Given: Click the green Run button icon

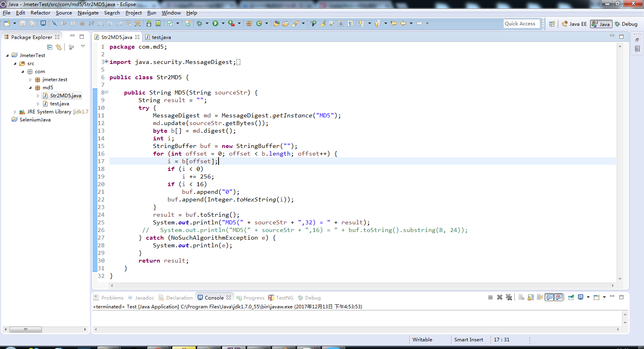Looking at the screenshot, I should (x=215, y=23).
